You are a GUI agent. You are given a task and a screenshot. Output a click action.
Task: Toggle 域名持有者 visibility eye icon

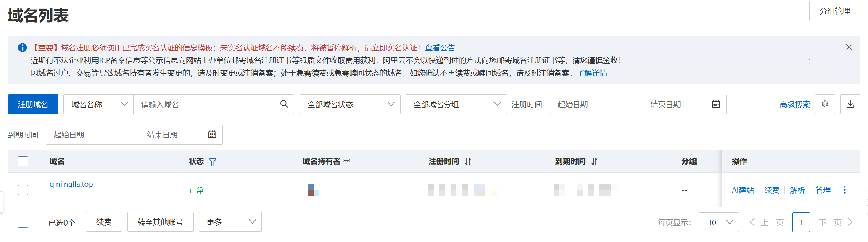click(x=347, y=161)
